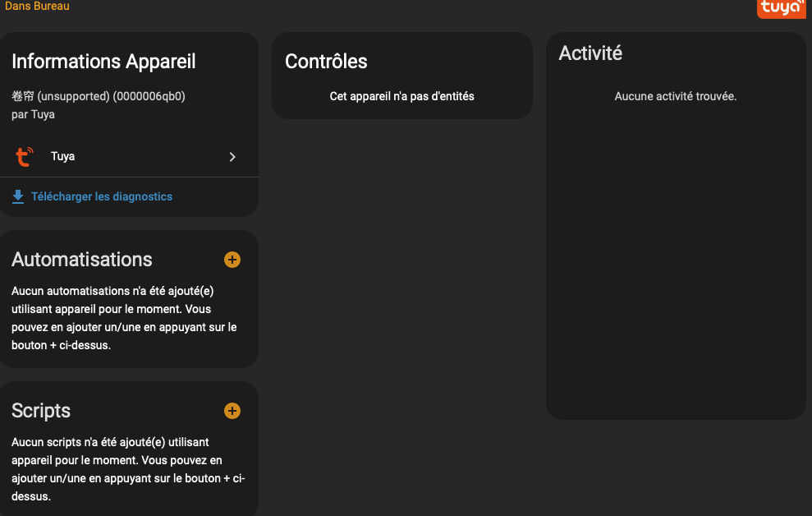Click the Informations Appareil heading
The width and height of the screenshot is (812, 516).
point(103,62)
